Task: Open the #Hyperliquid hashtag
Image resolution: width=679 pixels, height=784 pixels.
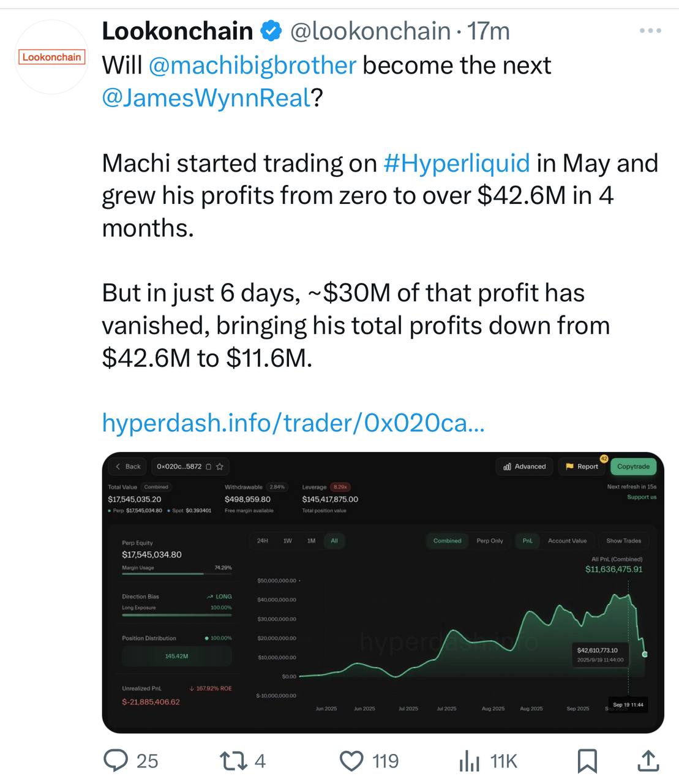Action: (456, 163)
